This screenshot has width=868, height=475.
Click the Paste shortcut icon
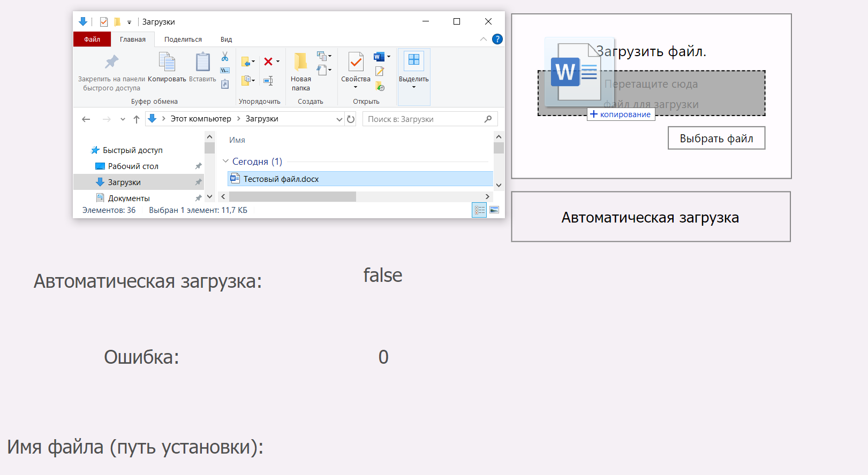[225, 84]
